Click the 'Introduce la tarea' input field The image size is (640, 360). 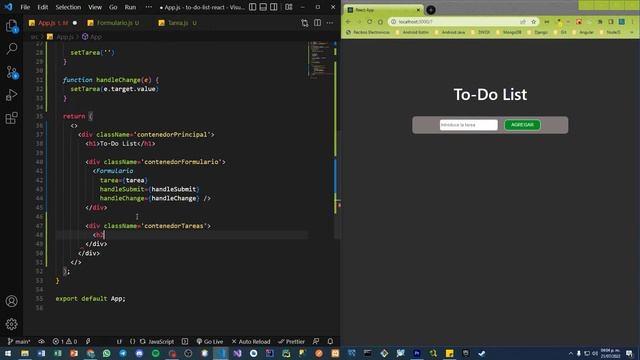point(469,125)
